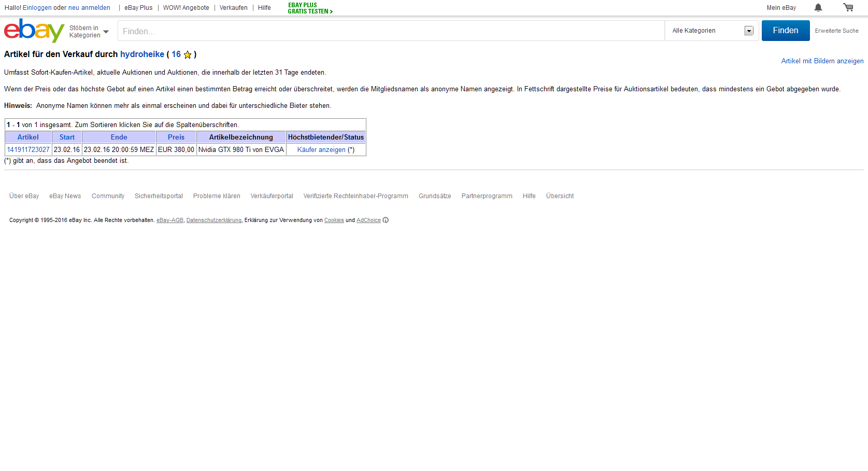The height and width of the screenshot is (471, 868).
Task: Open Community footer link
Action: pyautogui.click(x=108, y=196)
